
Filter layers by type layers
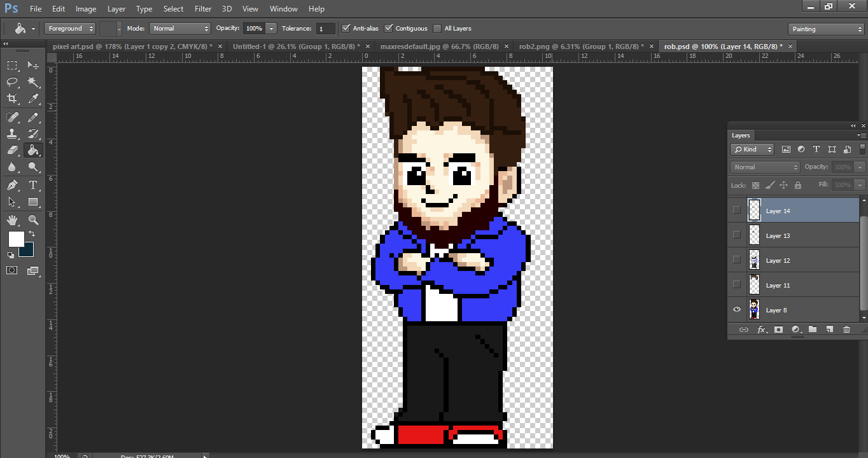pyautogui.click(x=816, y=149)
